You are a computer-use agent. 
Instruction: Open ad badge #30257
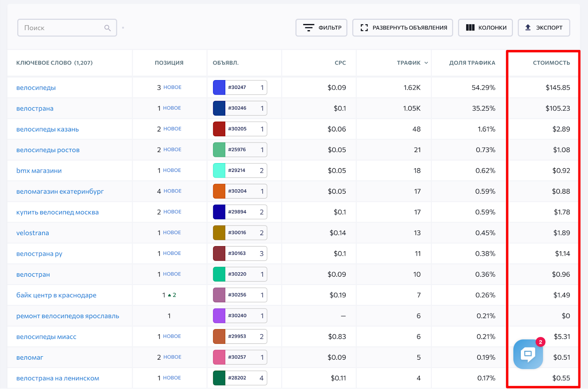[x=240, y=357]
